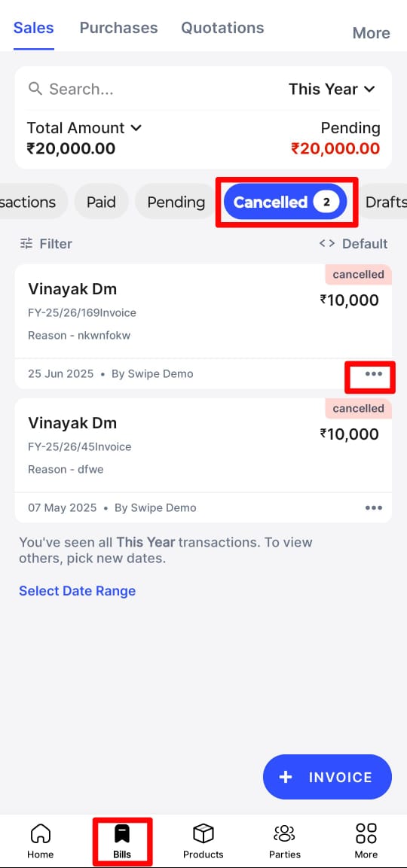Open the More option at the top right
Image resolution: width=407 pixels, height=868 pixels.
click(x=371, y=33)
